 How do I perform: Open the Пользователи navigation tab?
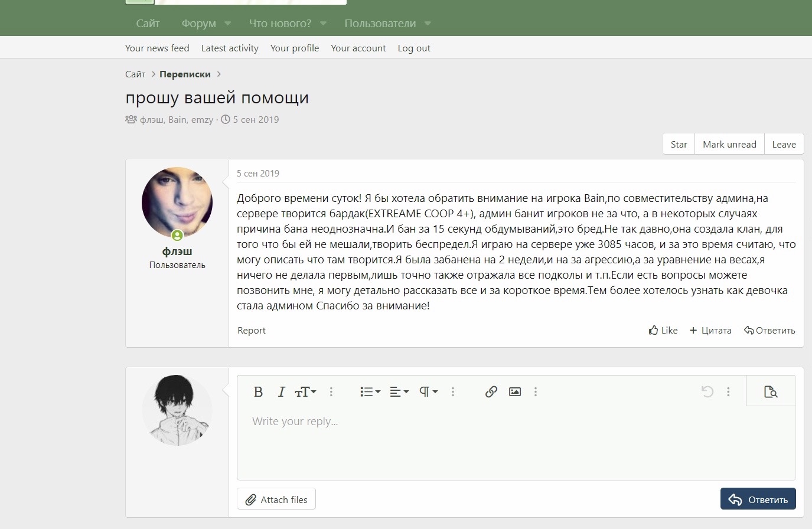click(x=380, y=24)
